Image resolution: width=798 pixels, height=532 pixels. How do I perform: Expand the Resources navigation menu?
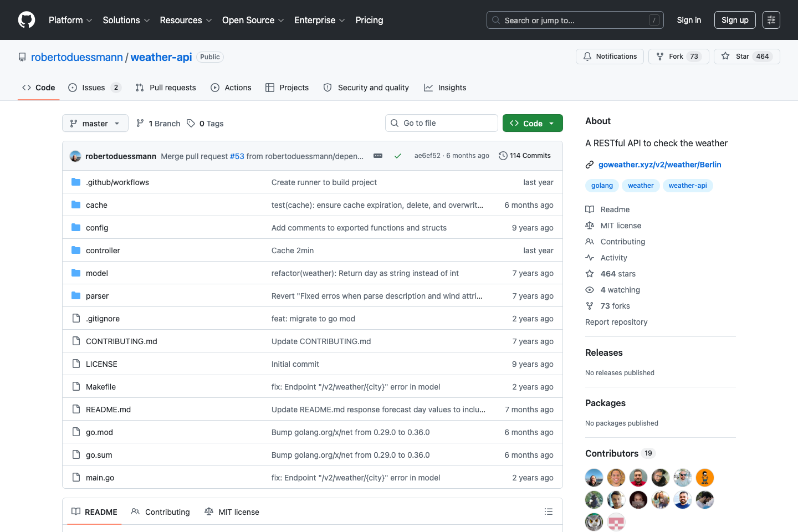185,20
